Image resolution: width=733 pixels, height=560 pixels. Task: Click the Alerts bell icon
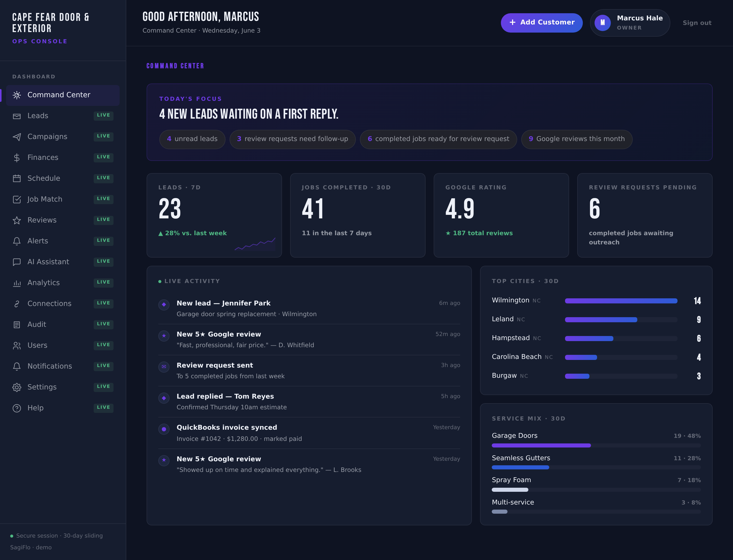pyautogui.click(x=17, y=241)
